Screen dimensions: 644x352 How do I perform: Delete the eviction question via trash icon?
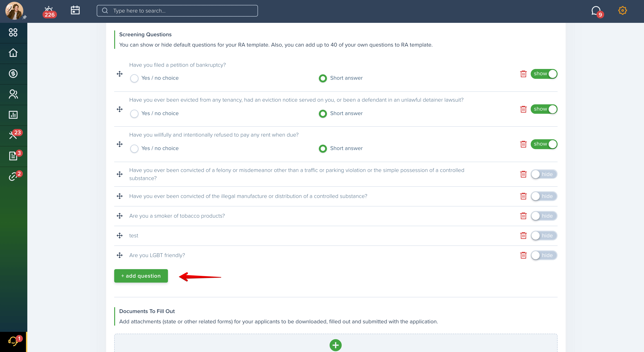click(523, 109)
